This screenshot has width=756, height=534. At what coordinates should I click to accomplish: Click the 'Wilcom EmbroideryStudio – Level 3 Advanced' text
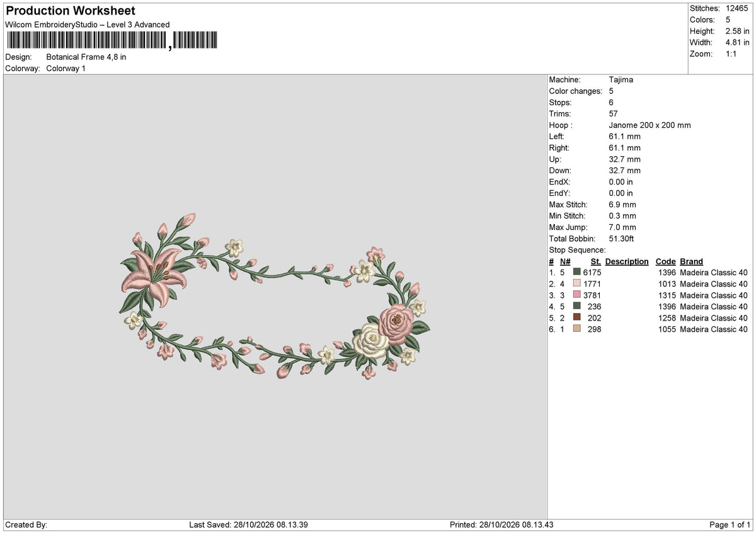pos(88,25)
